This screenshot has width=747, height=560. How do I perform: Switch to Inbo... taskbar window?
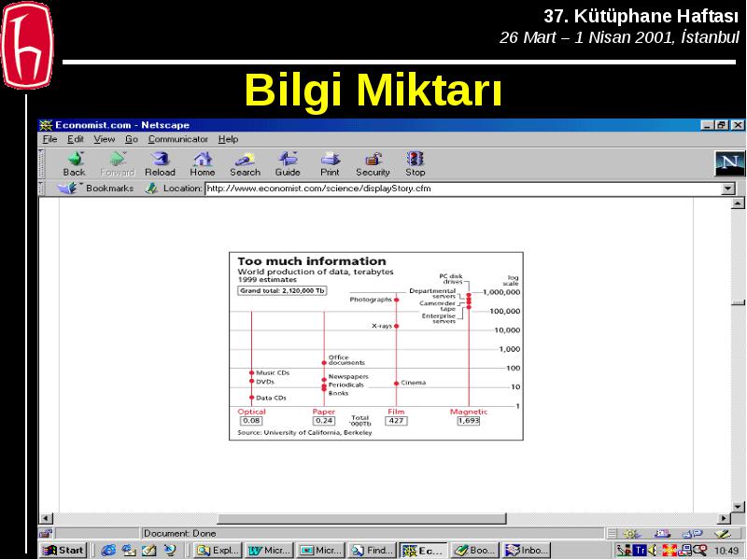527,551
